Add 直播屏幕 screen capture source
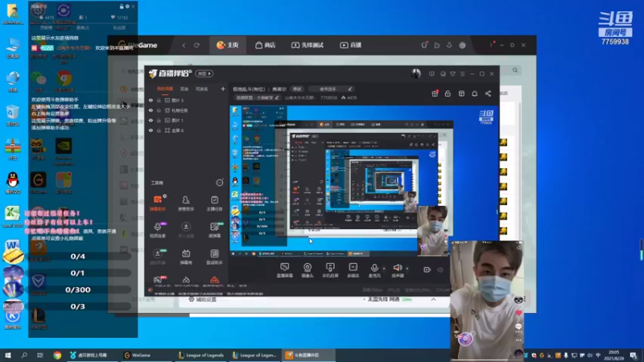 [284, 270]
